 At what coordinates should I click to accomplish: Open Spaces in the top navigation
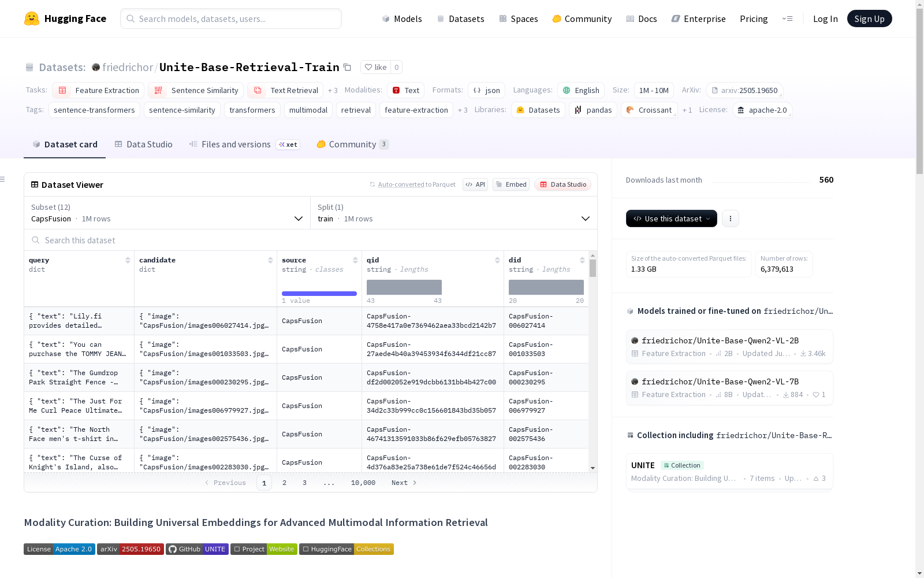click(x=519, y=18)
